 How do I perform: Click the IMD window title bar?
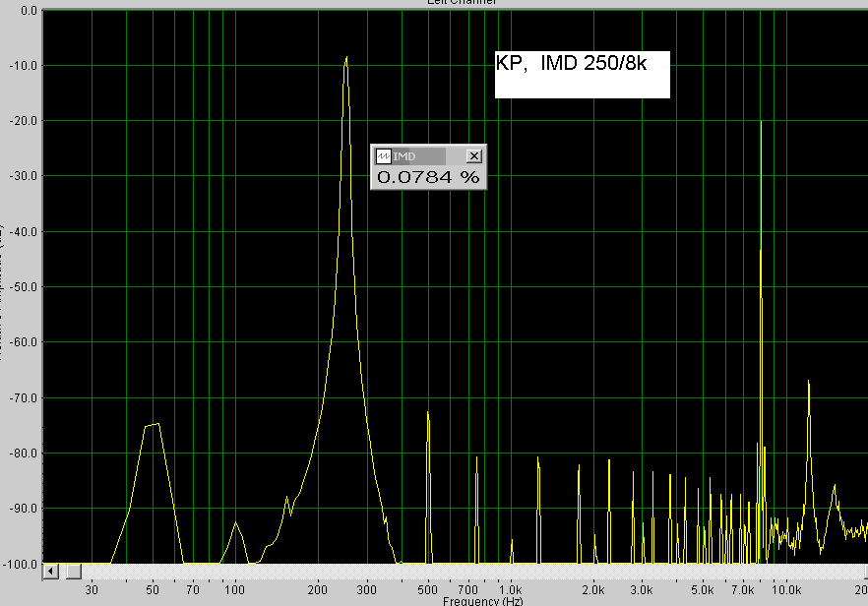tap(428, 156)
